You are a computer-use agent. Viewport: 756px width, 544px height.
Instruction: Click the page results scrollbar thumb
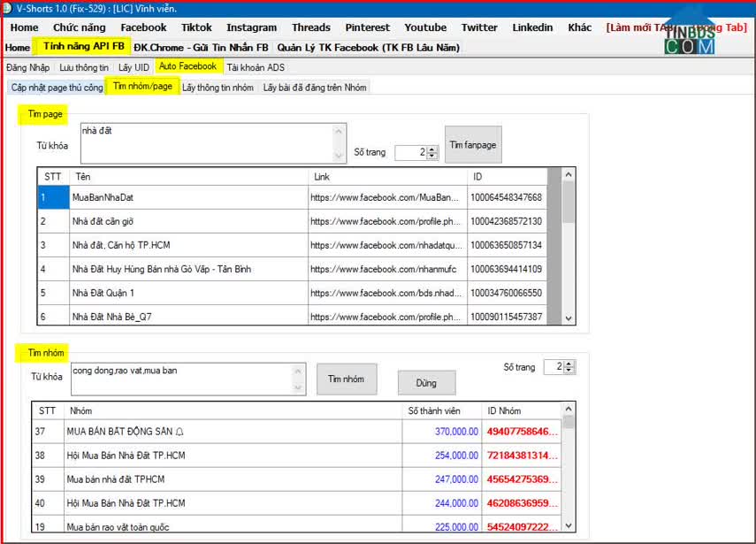coord(569,202)
